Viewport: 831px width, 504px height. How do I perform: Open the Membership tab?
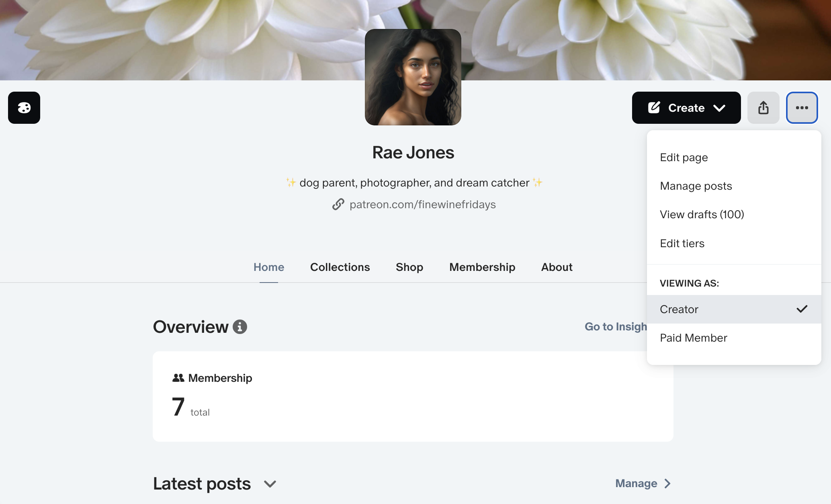coord(482,267)
